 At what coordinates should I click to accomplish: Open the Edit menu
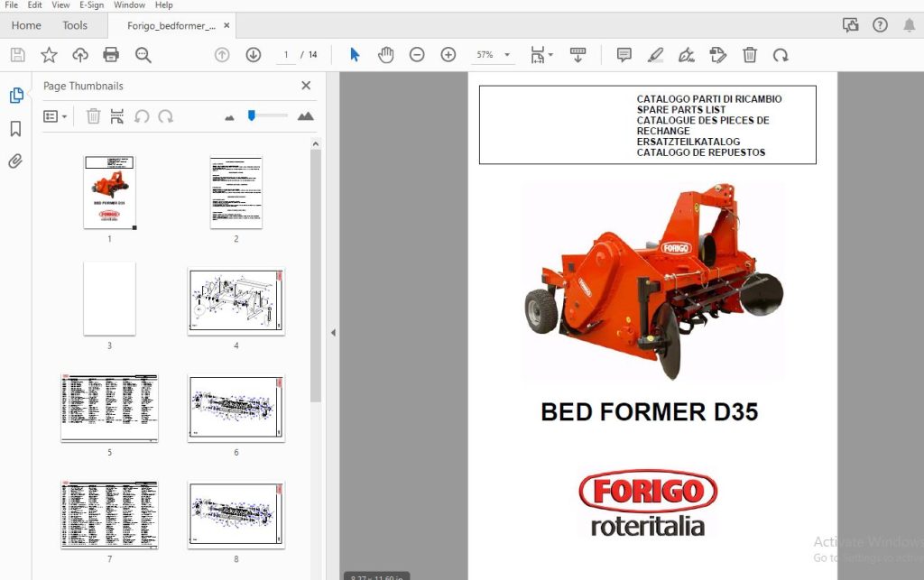tap(35, 5)
